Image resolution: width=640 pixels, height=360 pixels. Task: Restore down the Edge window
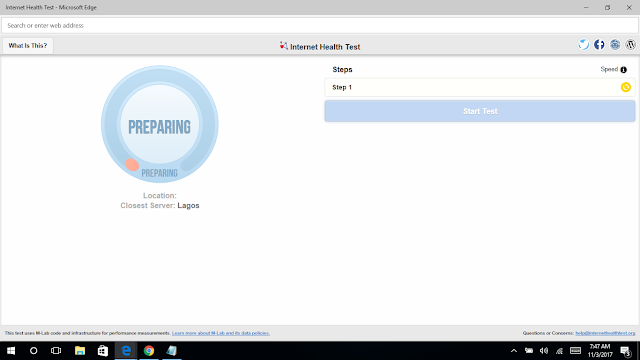coord(607,7)
